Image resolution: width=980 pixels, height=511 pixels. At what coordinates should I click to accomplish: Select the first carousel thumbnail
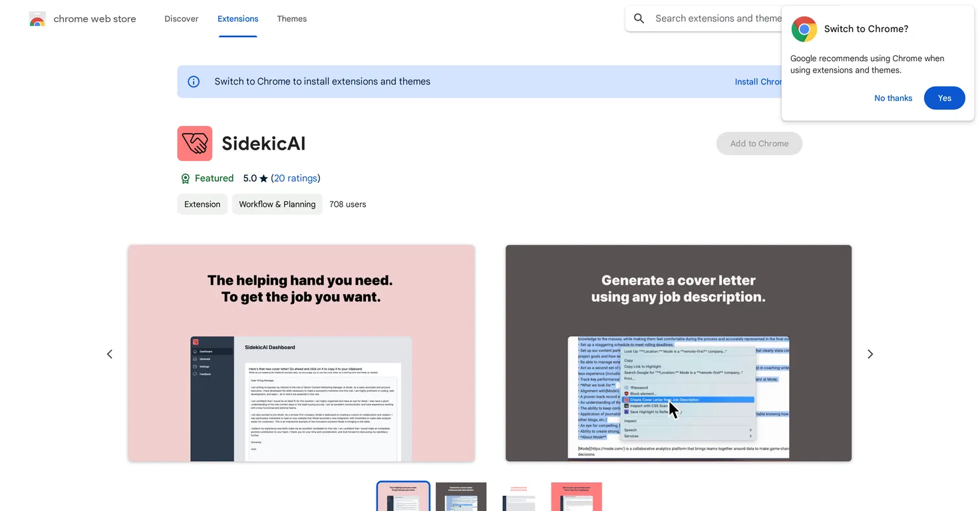pyautogui.click(x=403, y=496)
